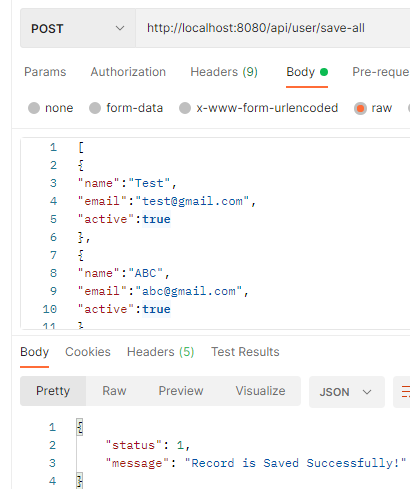Image resolution: width=410 pixels, height=489 pixels.
Task: Select the x-www-form-urlencoded radio button
Action: coord(185,108)
